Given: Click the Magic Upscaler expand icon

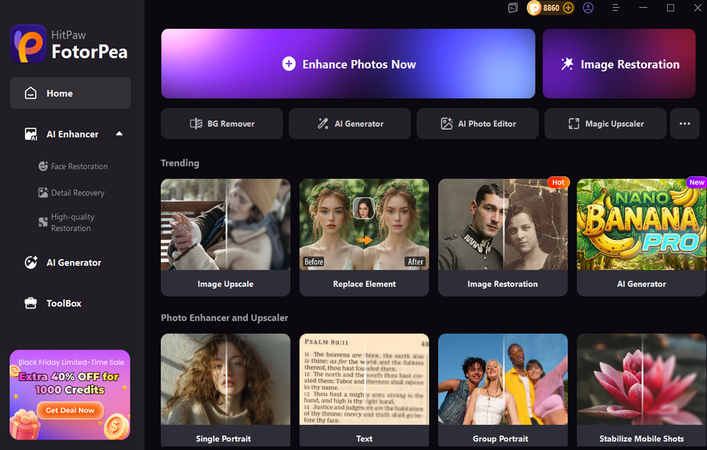Looking at the screenshot, I should coord(574,124).
